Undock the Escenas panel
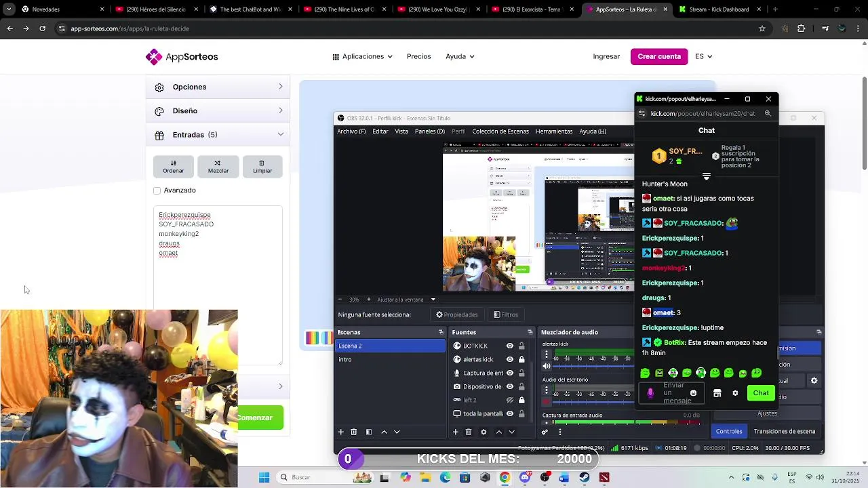The height and width of the screenshot is (488, 868). 441,332
